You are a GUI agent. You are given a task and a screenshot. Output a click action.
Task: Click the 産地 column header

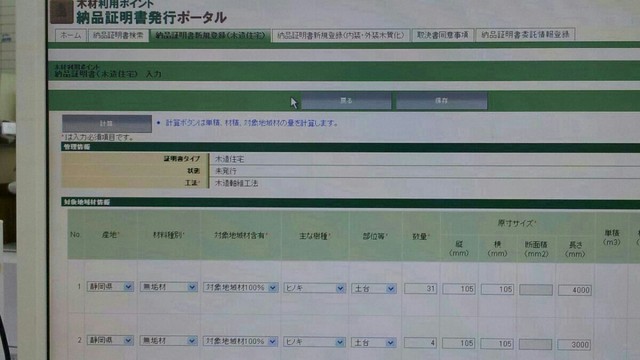(110, 235)
